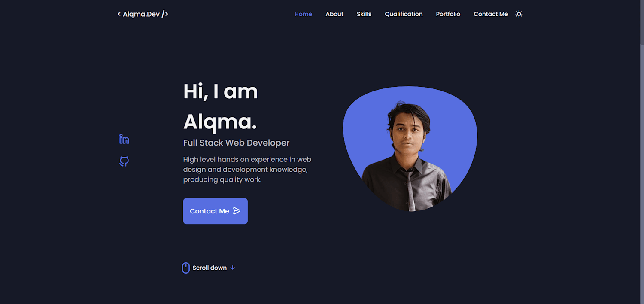The image size is (644, 304).
Task: Click the paper plane send icon
Action: (237, 211)
